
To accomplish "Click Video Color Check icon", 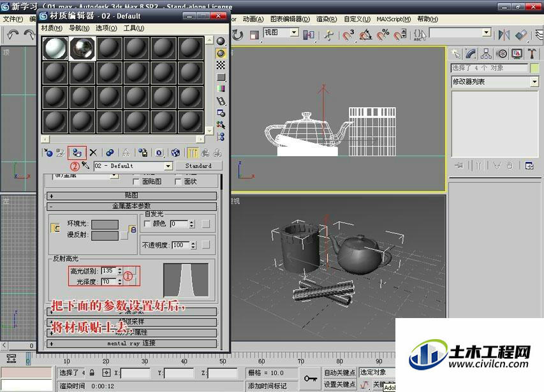I will pos(221,89).
